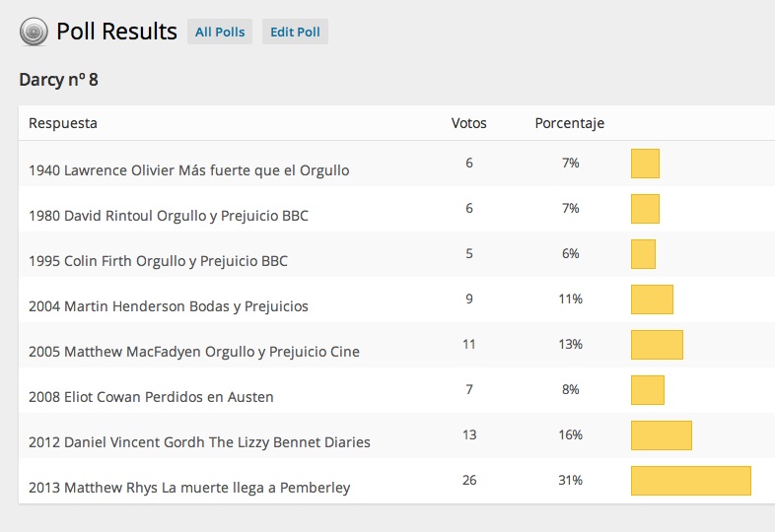Select the 2013 Matthew Rhys answer
775x532 pixels.
tap(189, 488)
